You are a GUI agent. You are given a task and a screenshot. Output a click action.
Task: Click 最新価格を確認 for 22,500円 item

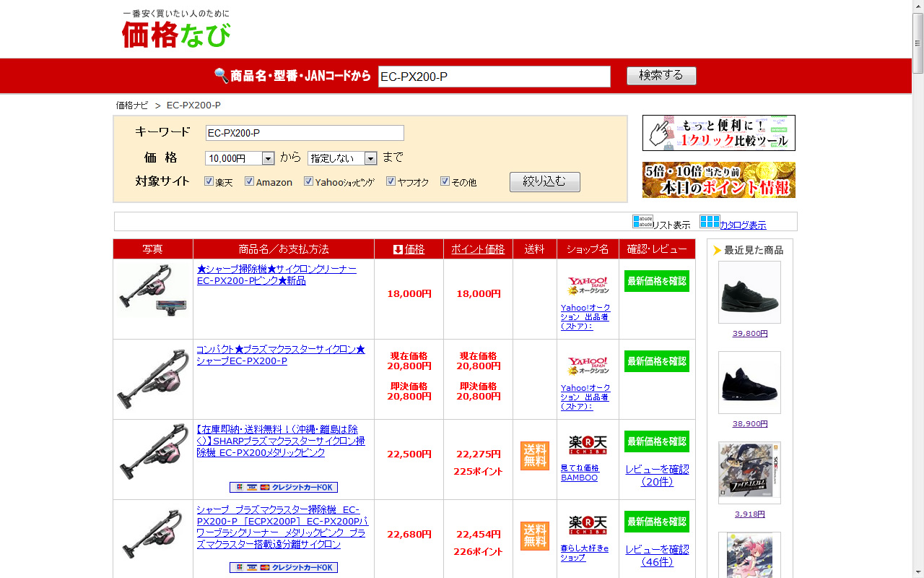pyautogui.click(x=657, y=441)
